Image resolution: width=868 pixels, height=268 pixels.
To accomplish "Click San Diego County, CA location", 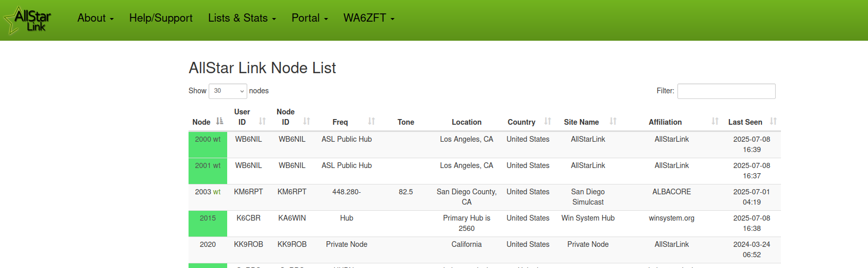I will (467, 197).
